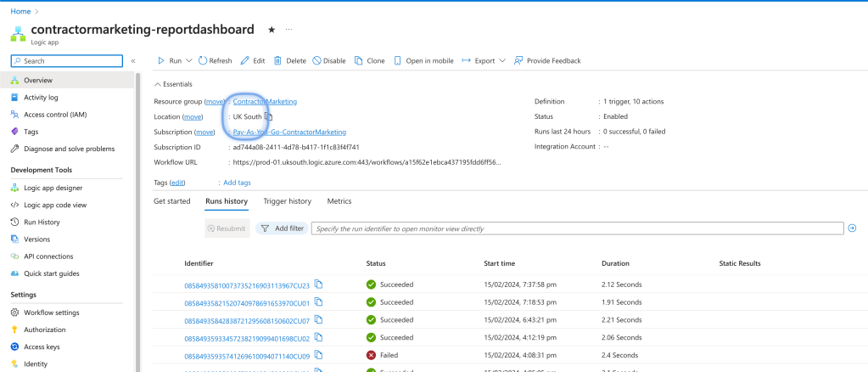Click move link beside Subscription

pyautogui.click(x=204, y=132)
